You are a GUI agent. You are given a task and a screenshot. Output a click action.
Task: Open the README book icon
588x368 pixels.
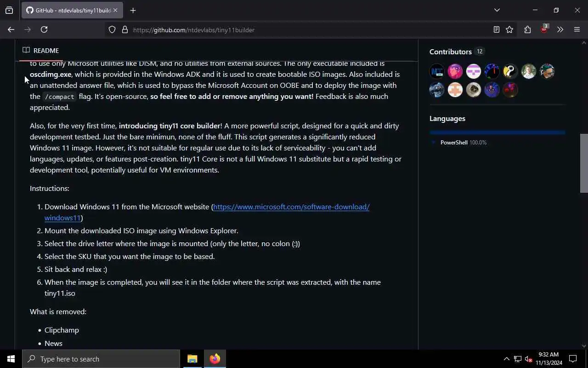26,50
